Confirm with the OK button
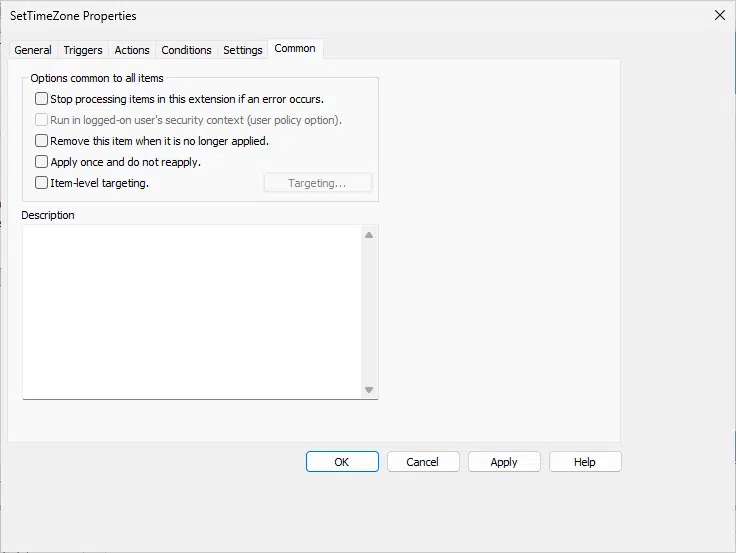The height and width of the screenshot is (553, 736). tap(342, 462)
